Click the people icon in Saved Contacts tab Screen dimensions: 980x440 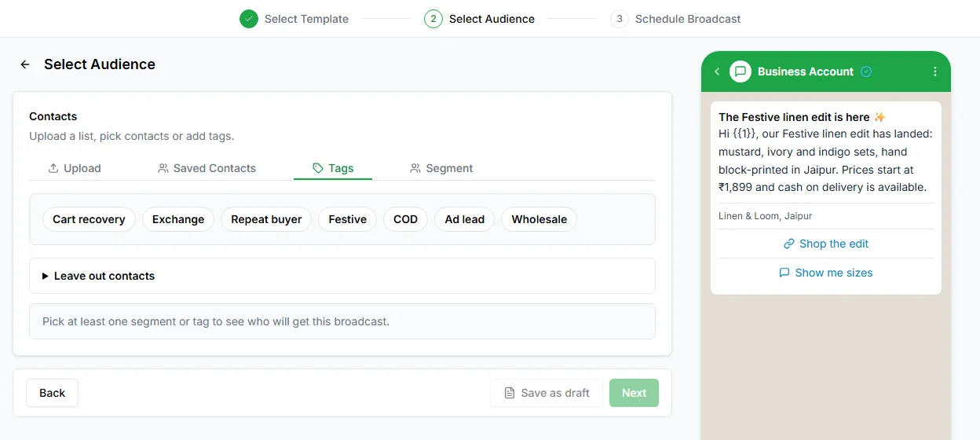coord(163,168)
